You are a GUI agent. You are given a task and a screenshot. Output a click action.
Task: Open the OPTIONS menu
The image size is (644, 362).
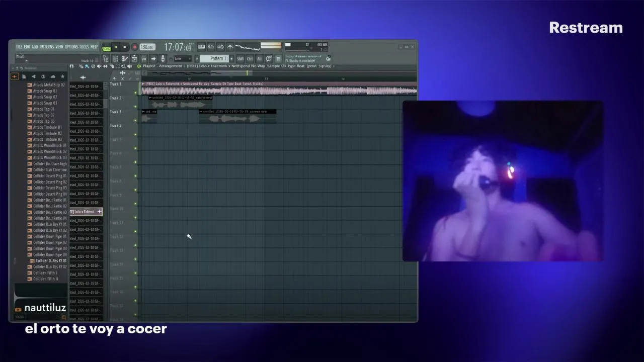pos(71,47)
